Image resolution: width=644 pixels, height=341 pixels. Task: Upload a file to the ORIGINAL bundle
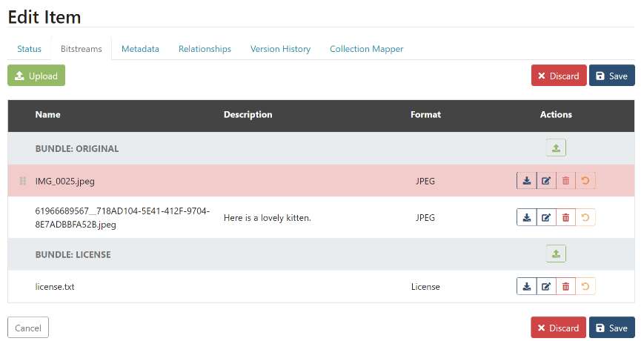(x=556, y=148)
